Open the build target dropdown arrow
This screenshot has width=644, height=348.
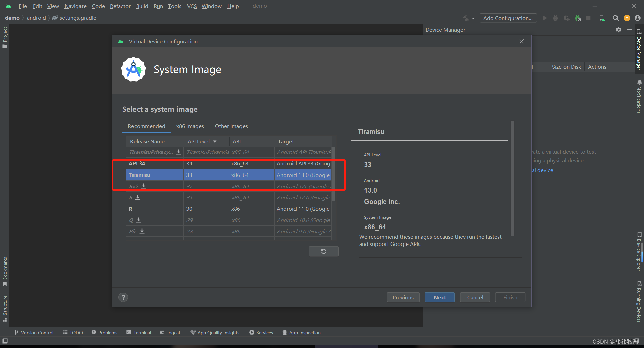click(x=473, y=18)
